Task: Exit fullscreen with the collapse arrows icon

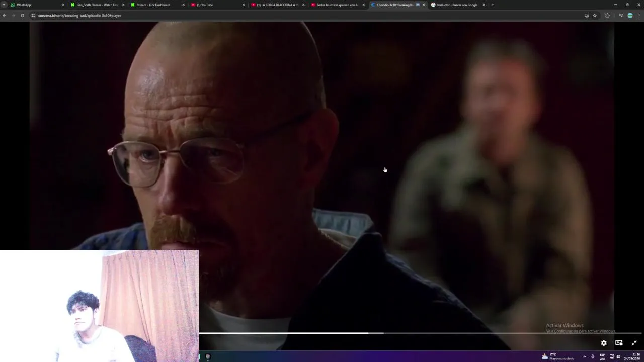Action: [x=634, y=343]
